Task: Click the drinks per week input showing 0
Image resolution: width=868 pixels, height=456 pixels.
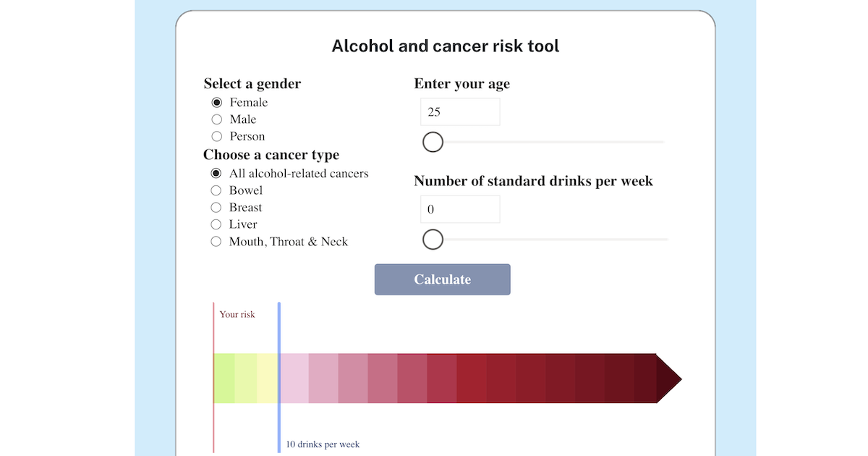Action: coord(460,208)
